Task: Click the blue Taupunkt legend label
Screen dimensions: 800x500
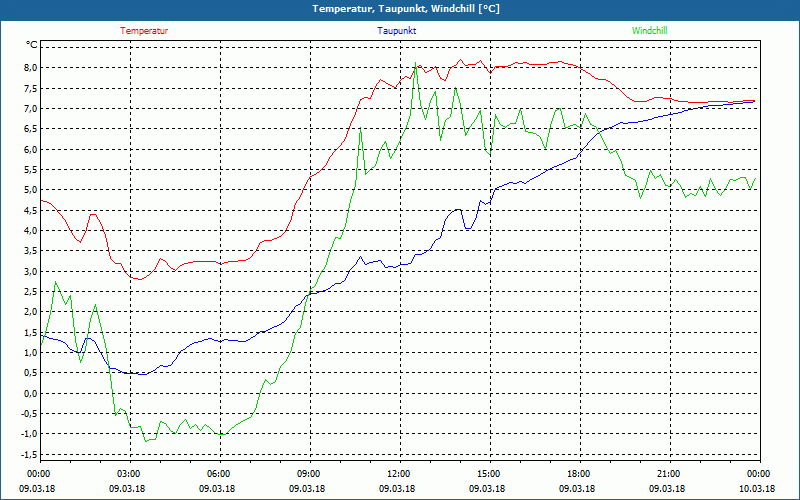Action: pyautogui.click(x=396, y=31)
